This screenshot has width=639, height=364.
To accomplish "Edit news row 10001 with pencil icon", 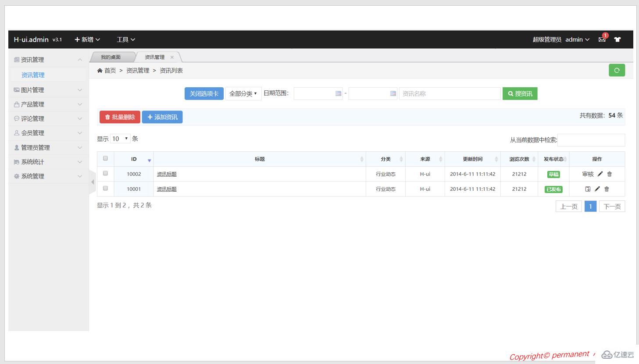I will [x=597, y=189].
